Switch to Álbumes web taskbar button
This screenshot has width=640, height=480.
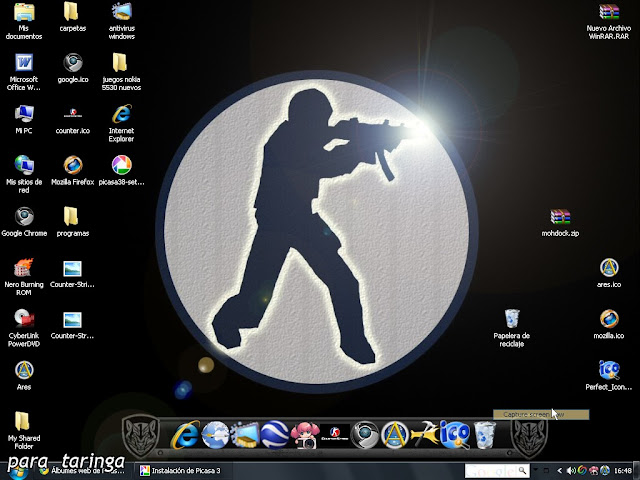(82, 471)
